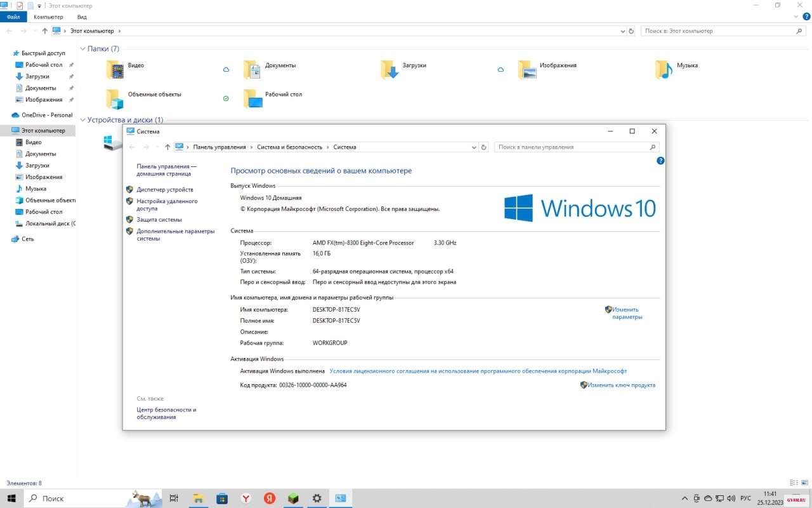Open the Музыка folder icon
Screen dimensions: 812x508
[x=664, y=69]
